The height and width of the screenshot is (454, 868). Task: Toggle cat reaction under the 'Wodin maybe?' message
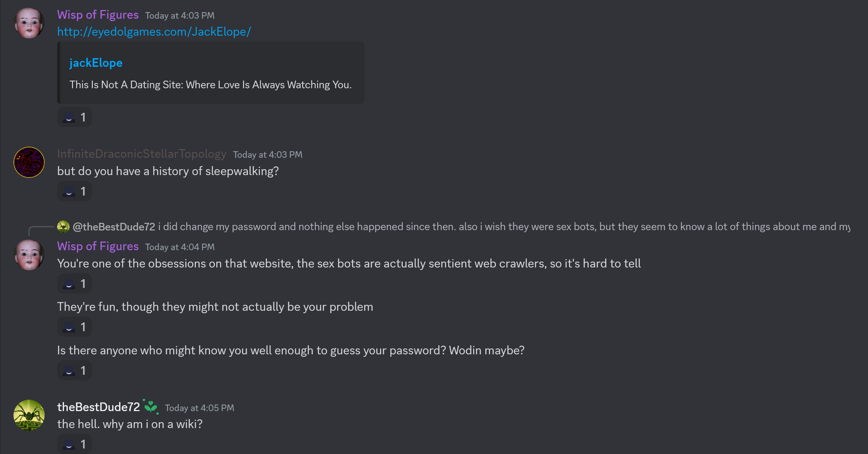[x=74, y=371]
